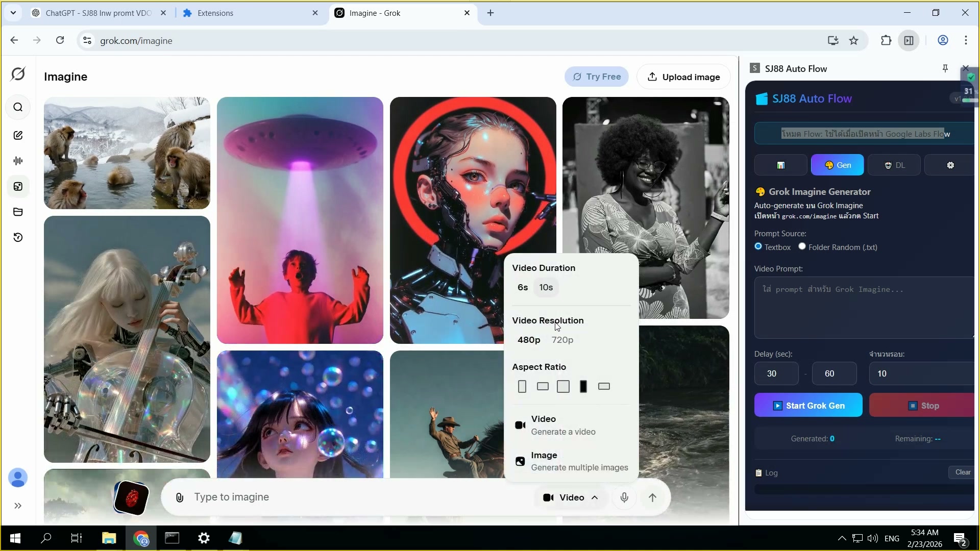Select the Textbox prompt source radio
This screenshot has width=980, height=551.
coord(758,247)
